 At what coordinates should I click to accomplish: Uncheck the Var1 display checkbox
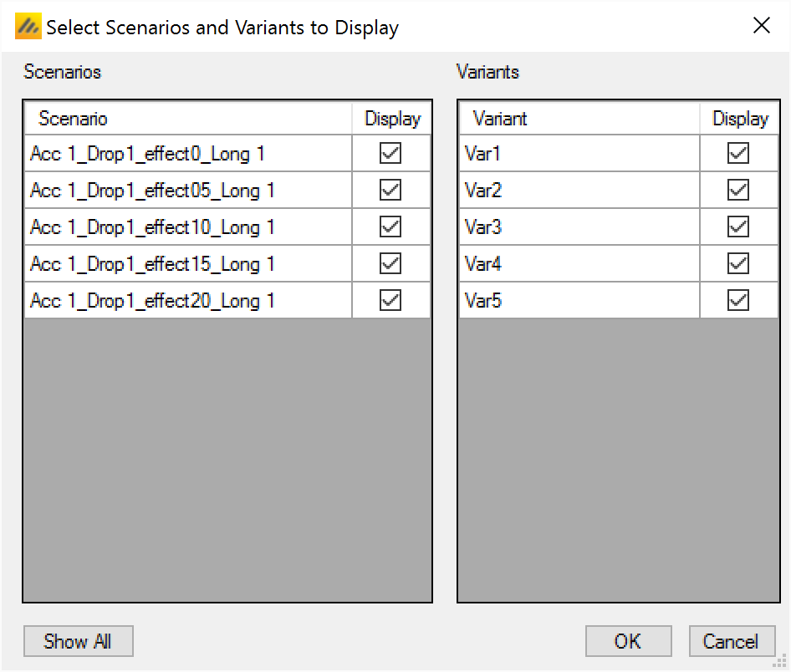(738, 154)
